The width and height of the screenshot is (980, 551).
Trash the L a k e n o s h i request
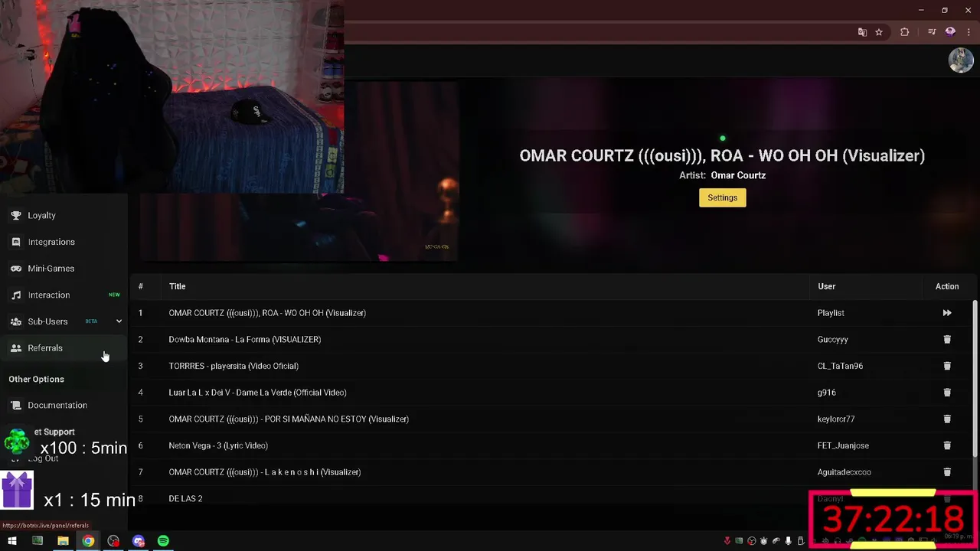tap(947, 472)
